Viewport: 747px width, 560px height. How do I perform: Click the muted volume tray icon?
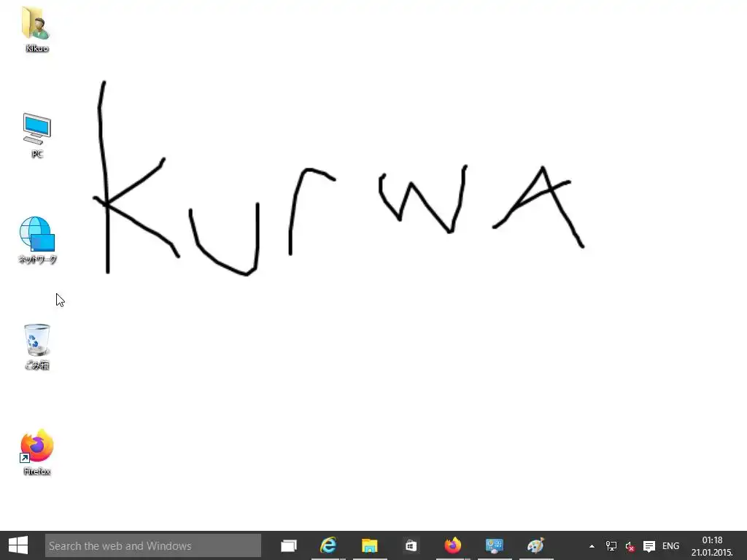point(630,546)
